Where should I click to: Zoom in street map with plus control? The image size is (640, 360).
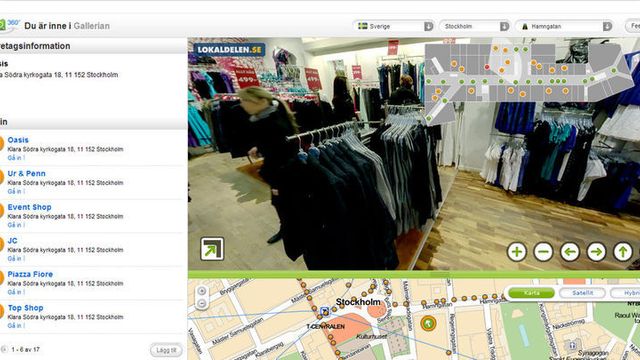(x=202, y=291)
